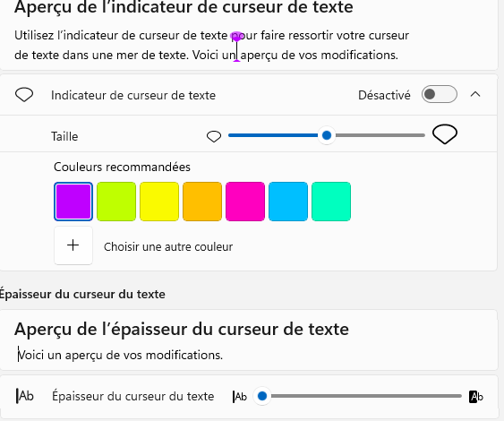Select the lime green recommended color
This screenshot has width=504, height=421.
click(x=116, y=202)
